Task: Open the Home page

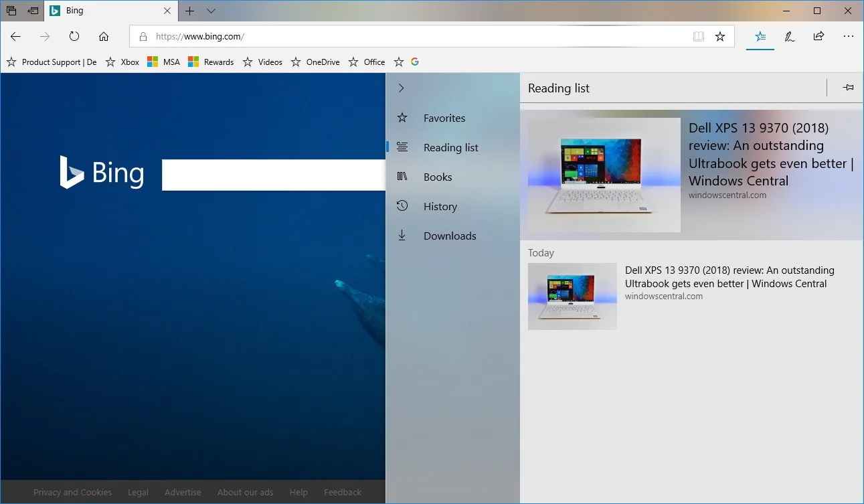Action: coord(104,37)
